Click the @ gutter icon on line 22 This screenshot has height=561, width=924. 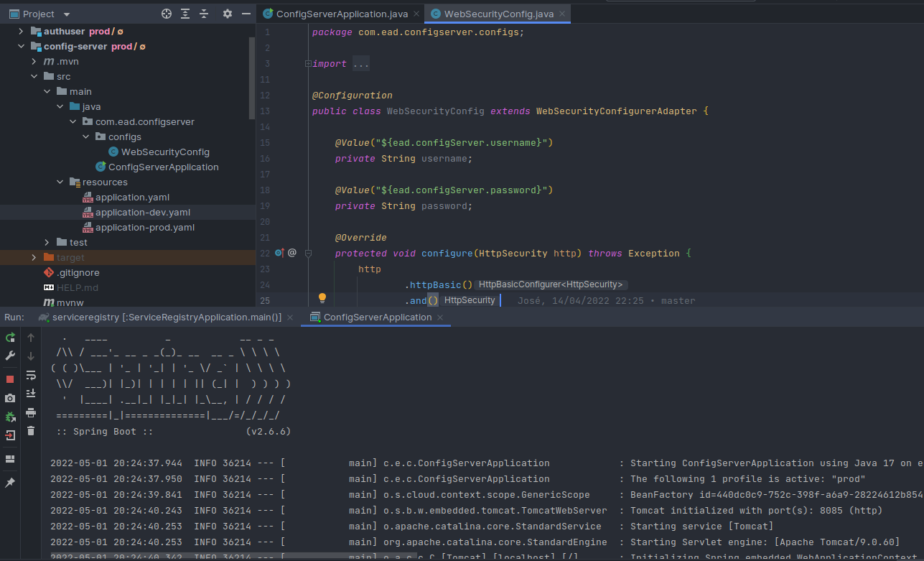[x=292, y=253]
